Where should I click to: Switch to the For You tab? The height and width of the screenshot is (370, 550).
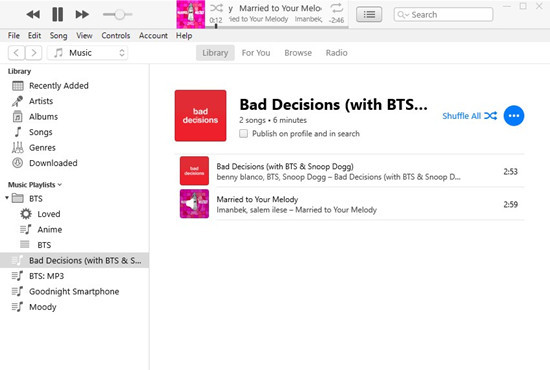[x=256, y=53]
